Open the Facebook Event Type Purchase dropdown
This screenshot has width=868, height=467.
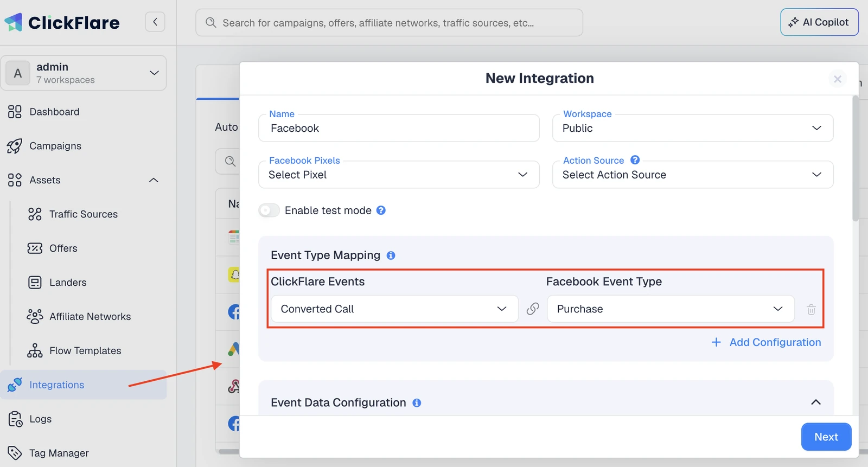click(671, 309)
